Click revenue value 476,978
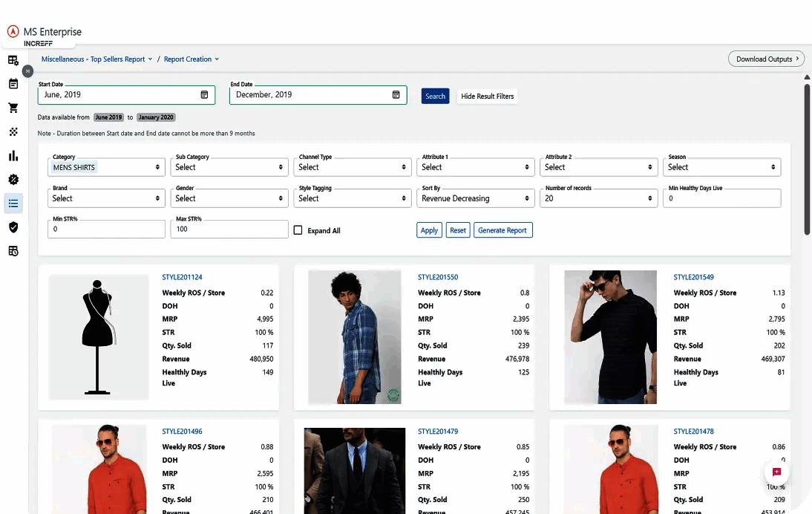 click(517, 359)
